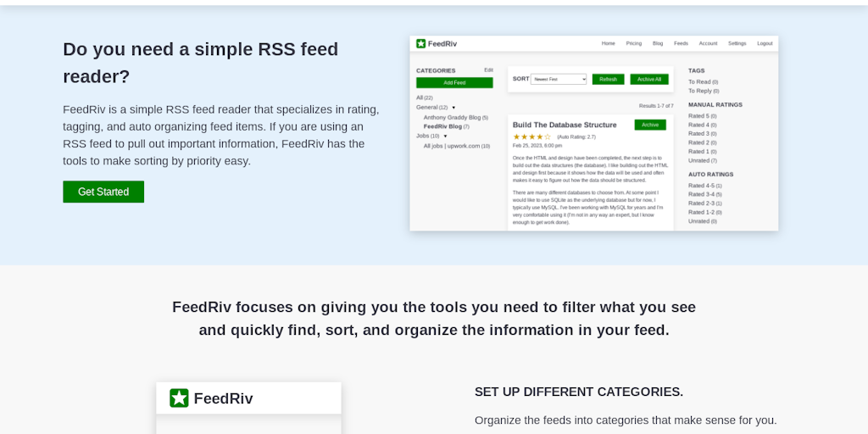Open the Pricing menu item
The image size is (868, 434).
(x=633, y=43)
